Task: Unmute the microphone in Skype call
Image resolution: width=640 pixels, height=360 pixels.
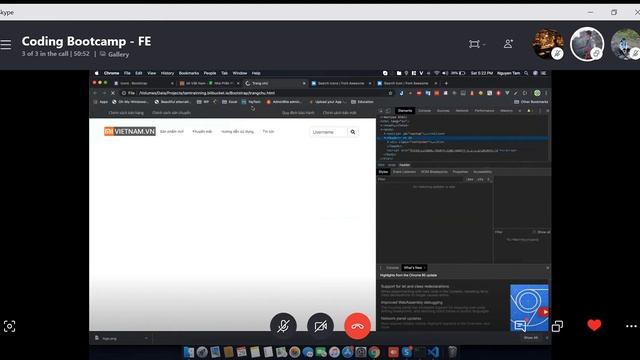Action: 283,326
